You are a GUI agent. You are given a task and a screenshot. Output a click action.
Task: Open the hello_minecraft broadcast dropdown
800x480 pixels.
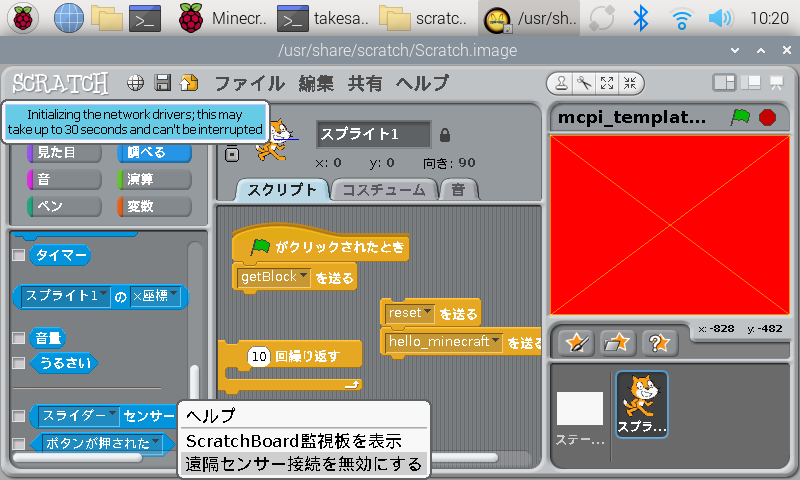coord(444,341)
